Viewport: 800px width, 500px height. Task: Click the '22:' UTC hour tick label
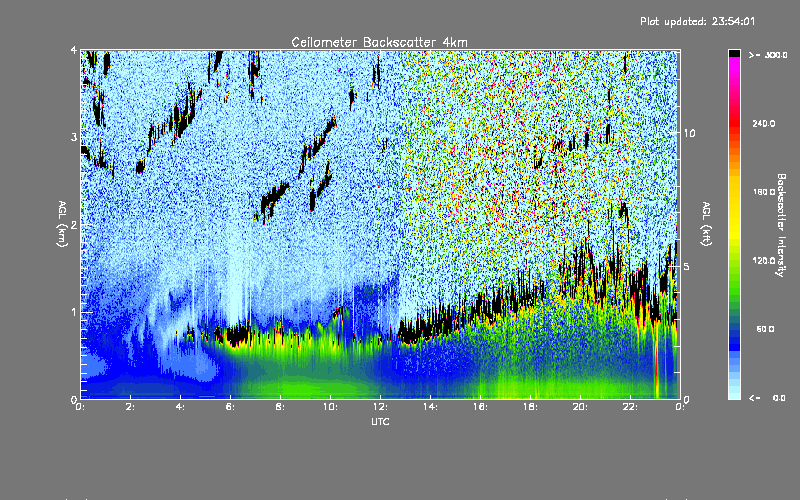tap(630, 407)
